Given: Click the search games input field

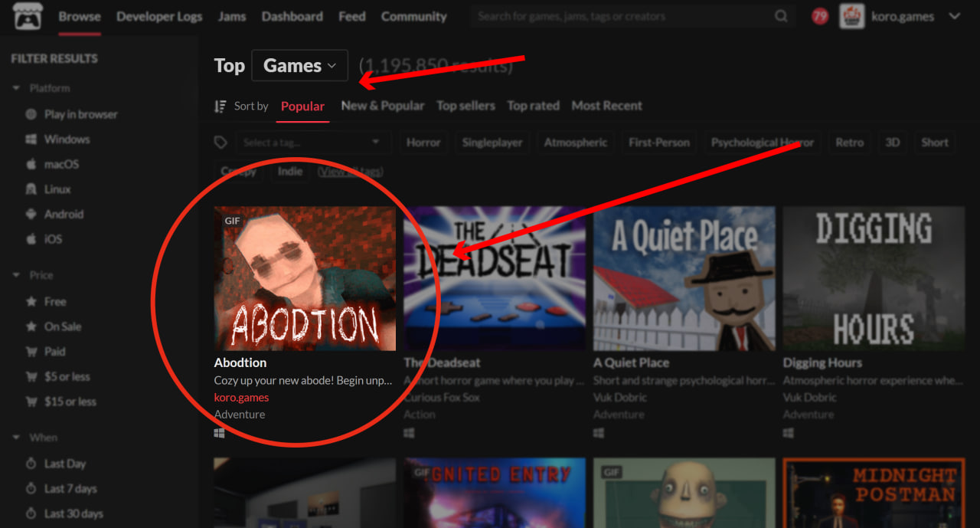Looking at the screenshot, I should click(x=622, y=16).
